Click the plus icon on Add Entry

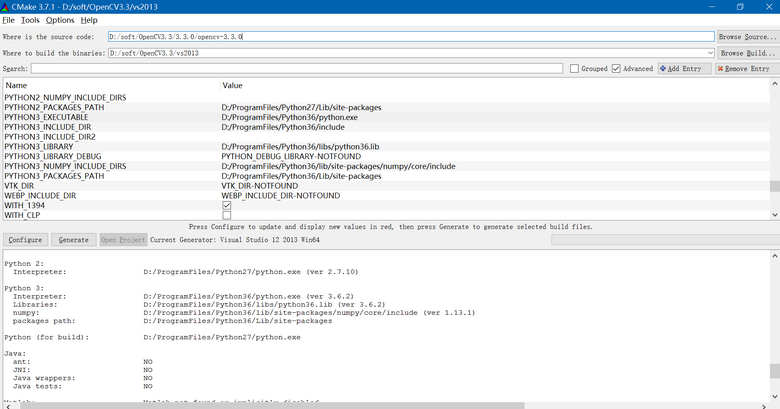pyautogui.click(x=663, y=69)
